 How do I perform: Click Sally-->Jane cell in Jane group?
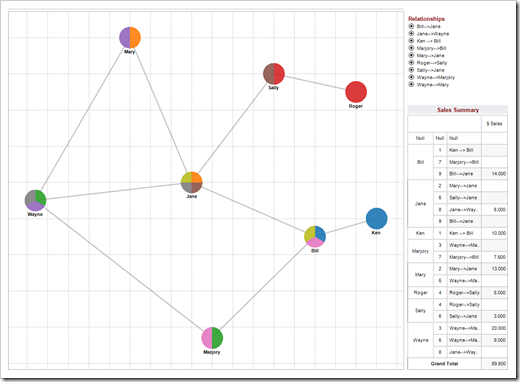tap(464, 198)
